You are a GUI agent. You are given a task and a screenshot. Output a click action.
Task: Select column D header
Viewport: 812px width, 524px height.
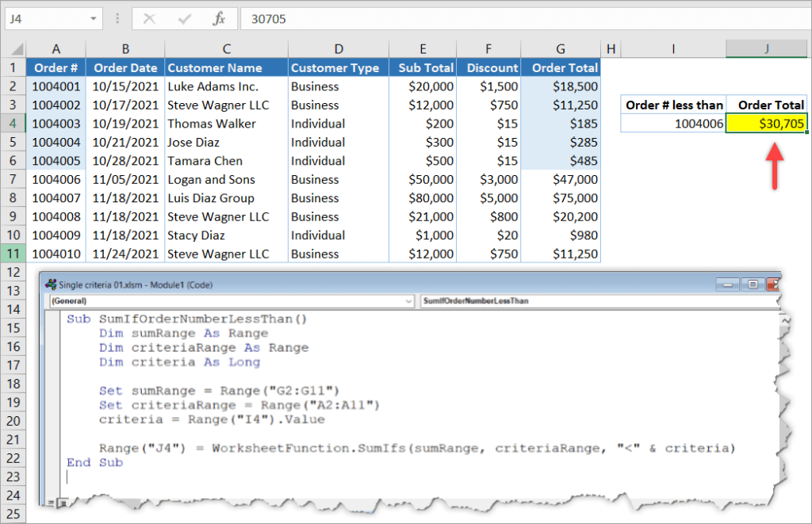[x=339, y=49]
